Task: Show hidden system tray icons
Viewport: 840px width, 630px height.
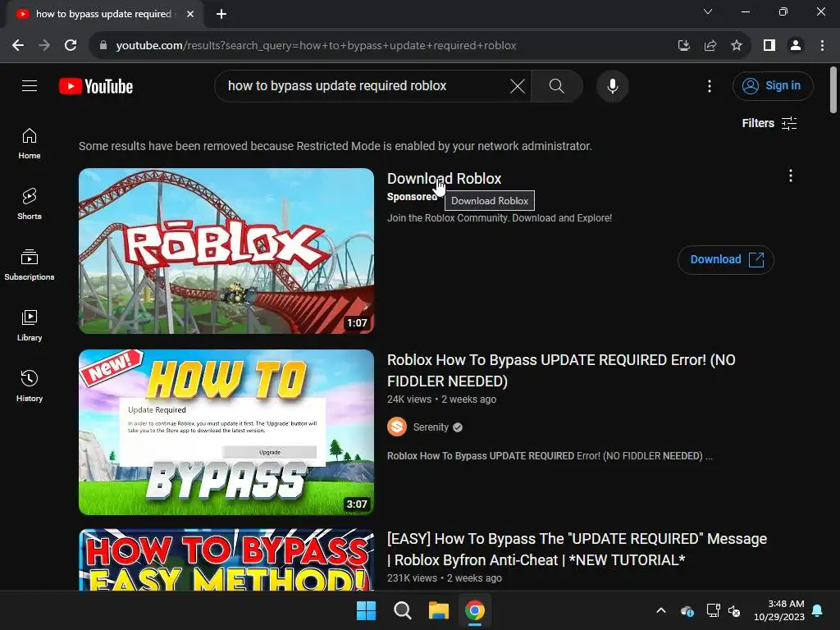Action: pos(661,610)
